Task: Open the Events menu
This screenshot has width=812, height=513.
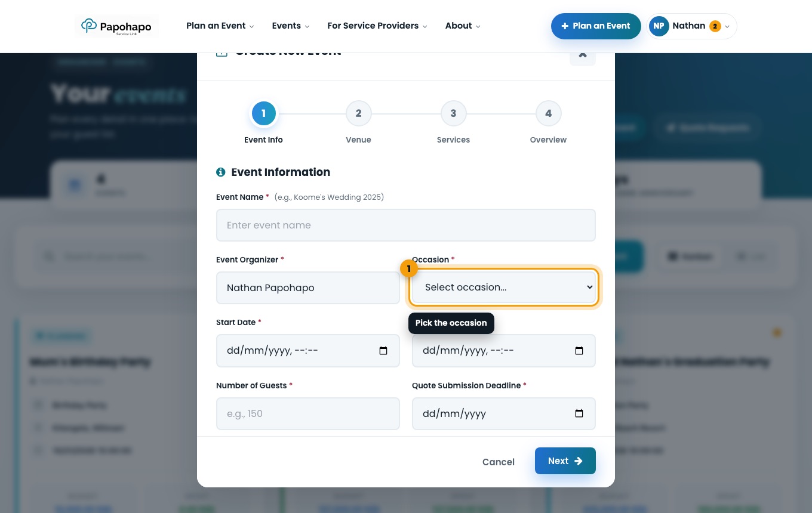Action: [x=290, y=26]
